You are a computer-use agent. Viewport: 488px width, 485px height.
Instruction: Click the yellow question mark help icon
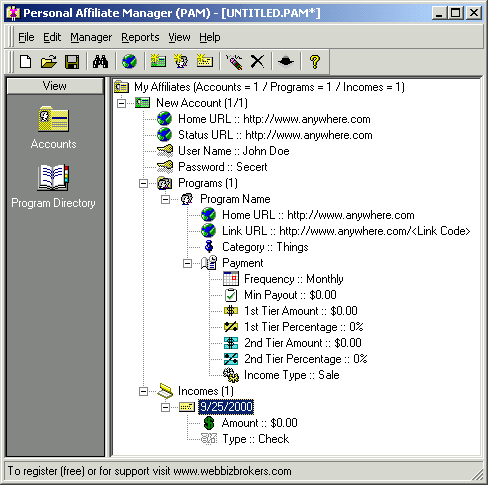[x=315, y=62]
